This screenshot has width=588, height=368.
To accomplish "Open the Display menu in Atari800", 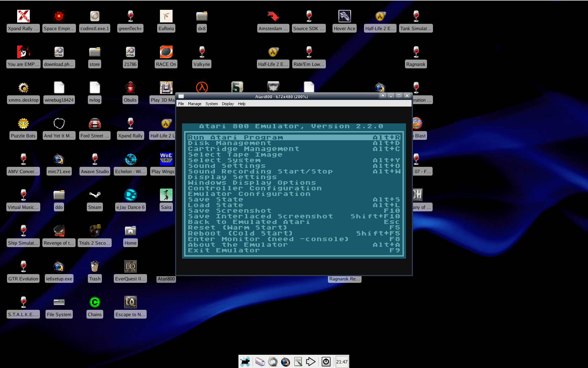I will coord(227,104).
